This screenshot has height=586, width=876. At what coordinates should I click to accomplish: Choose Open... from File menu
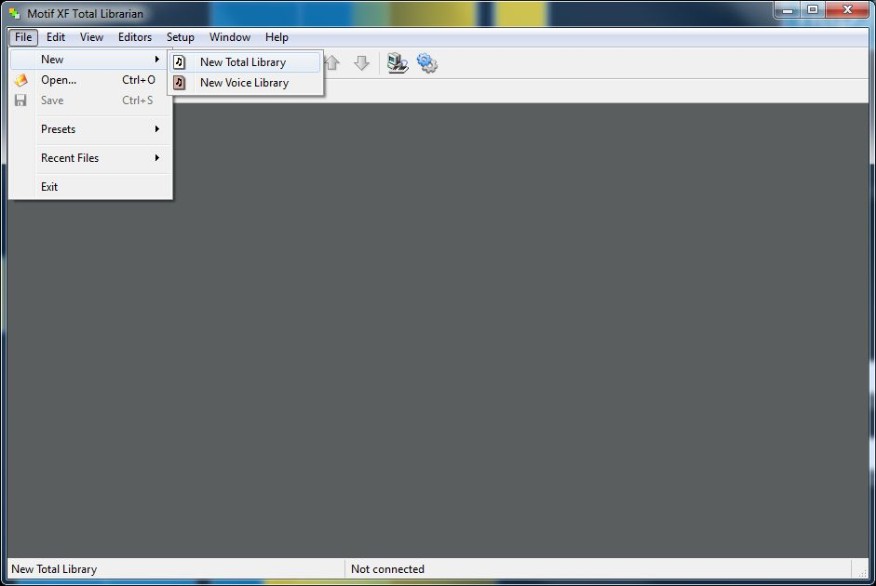tap(91, 80)
